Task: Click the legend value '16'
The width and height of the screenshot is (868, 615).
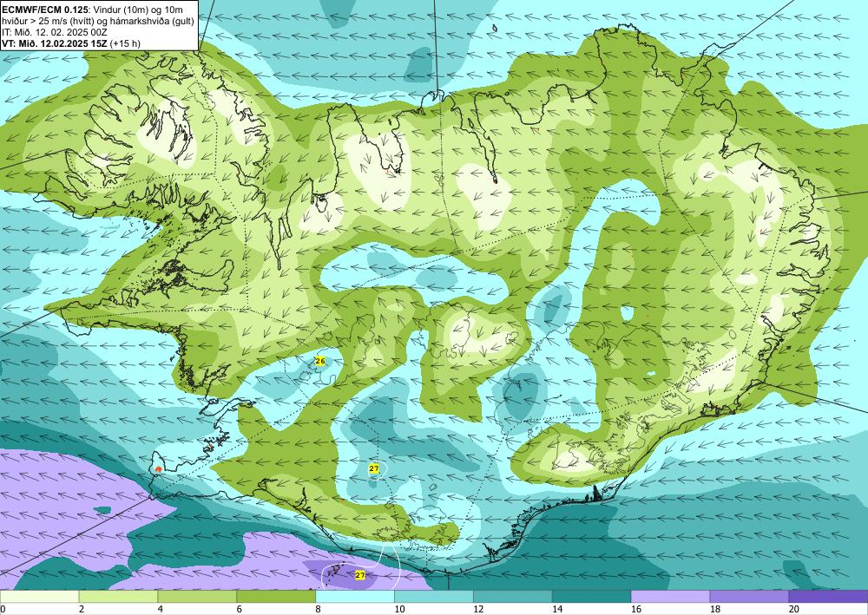Action: tap(636, 610)
